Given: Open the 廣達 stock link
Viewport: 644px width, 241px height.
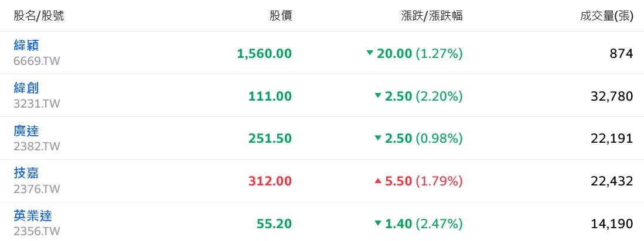Looking at the screenshot, I should 26,131.
